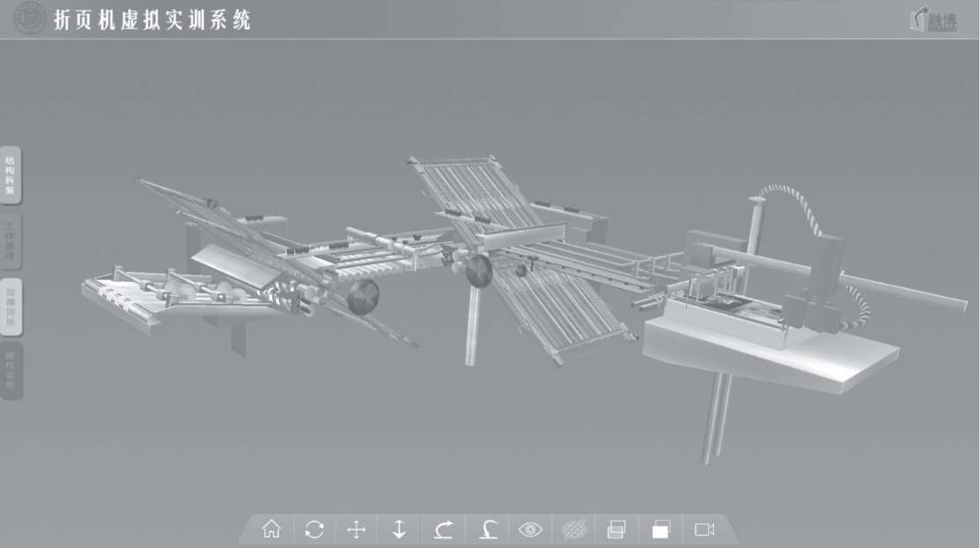The image size is (980, 548).
Task: Show hidden parts with the eye icon
Action: point(531,529)
